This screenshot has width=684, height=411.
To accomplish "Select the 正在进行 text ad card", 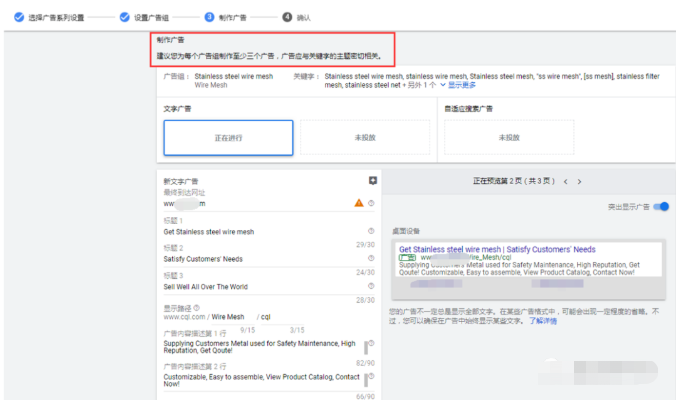I will point(228,138).
